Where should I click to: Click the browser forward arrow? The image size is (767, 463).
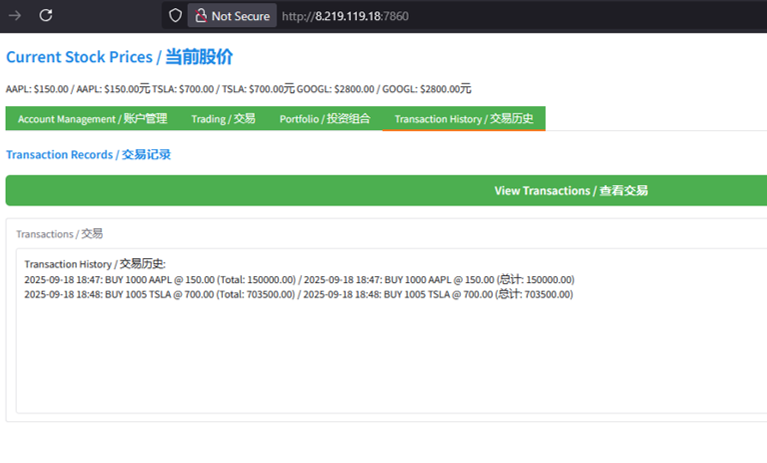point(15,15)
